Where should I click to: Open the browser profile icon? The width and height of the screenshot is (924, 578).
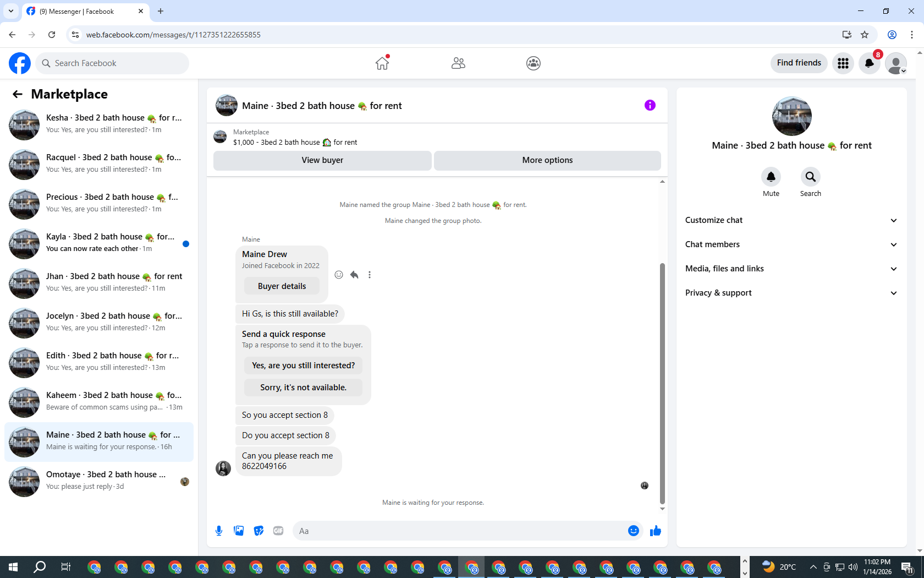point(892,35)
